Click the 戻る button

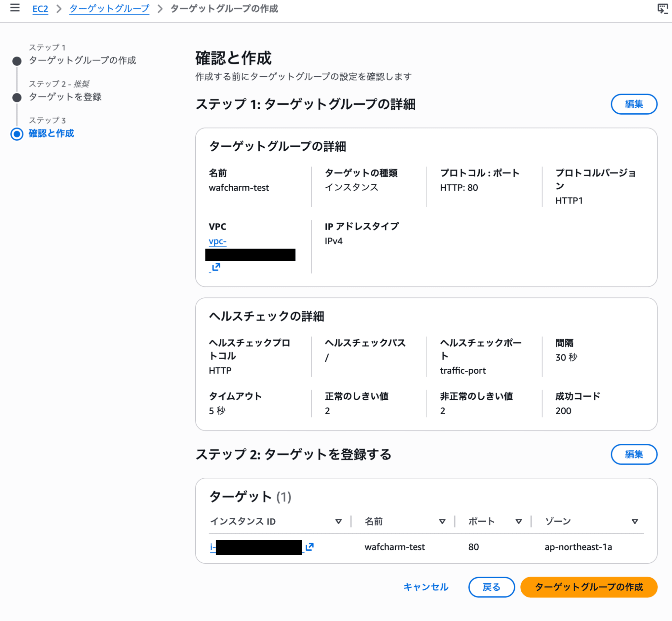[491, 587]
